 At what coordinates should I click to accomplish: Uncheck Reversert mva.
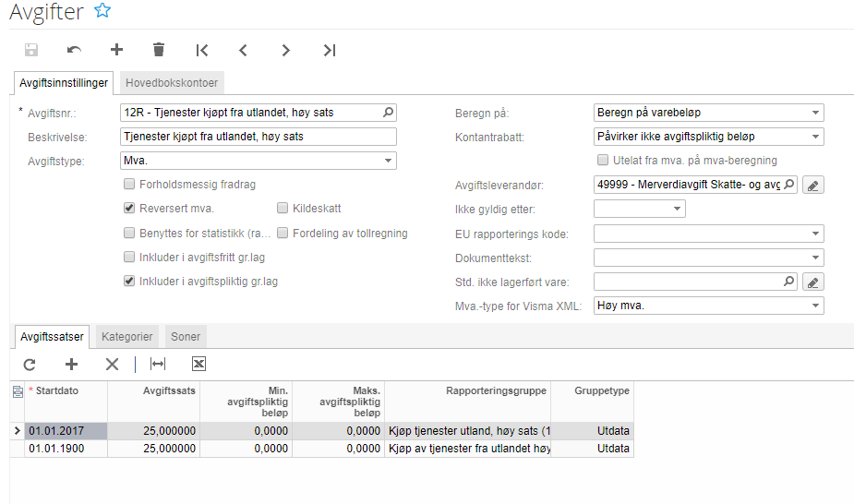point(129,208)
